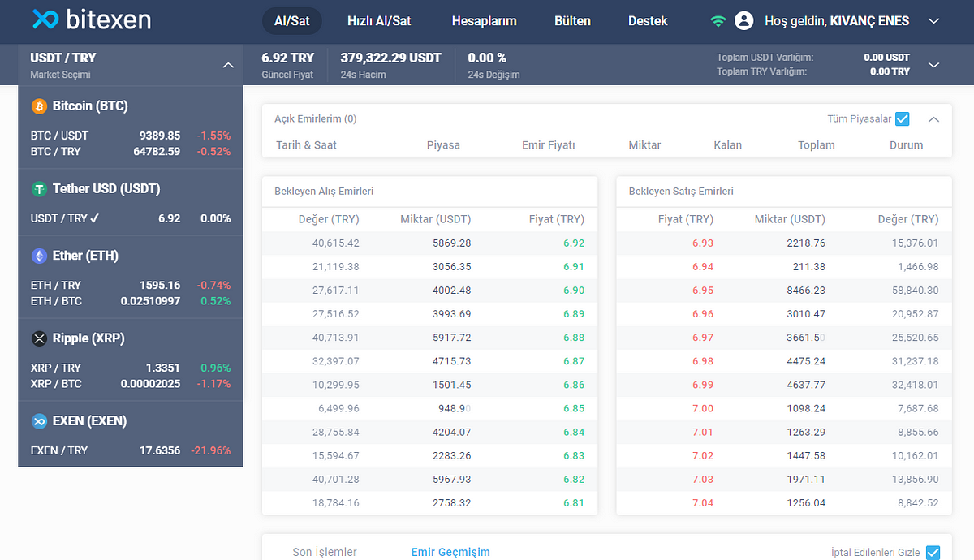The height and width of the screenshot is (560, 974).
Task: Click the Miktar (USDT) buy column header
Action: tap(435, 219)
